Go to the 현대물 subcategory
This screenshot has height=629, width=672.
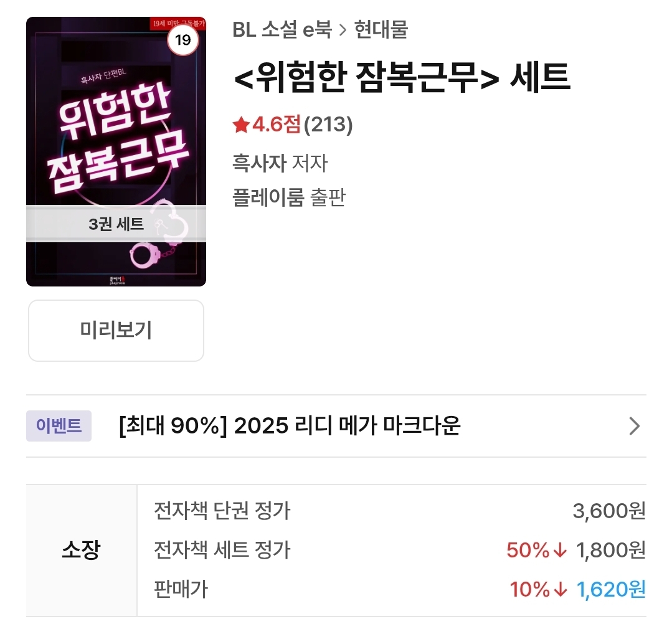pyautogui.click(x=381, y=30)
